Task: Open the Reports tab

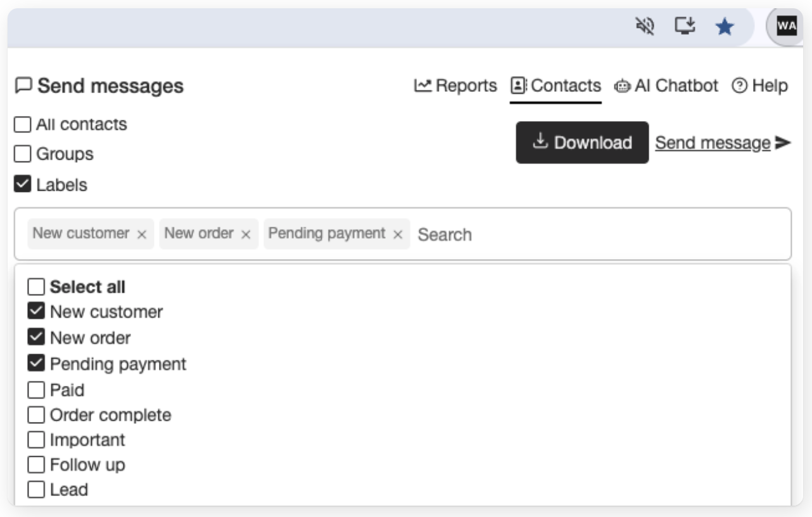Action: coord(455,86)
